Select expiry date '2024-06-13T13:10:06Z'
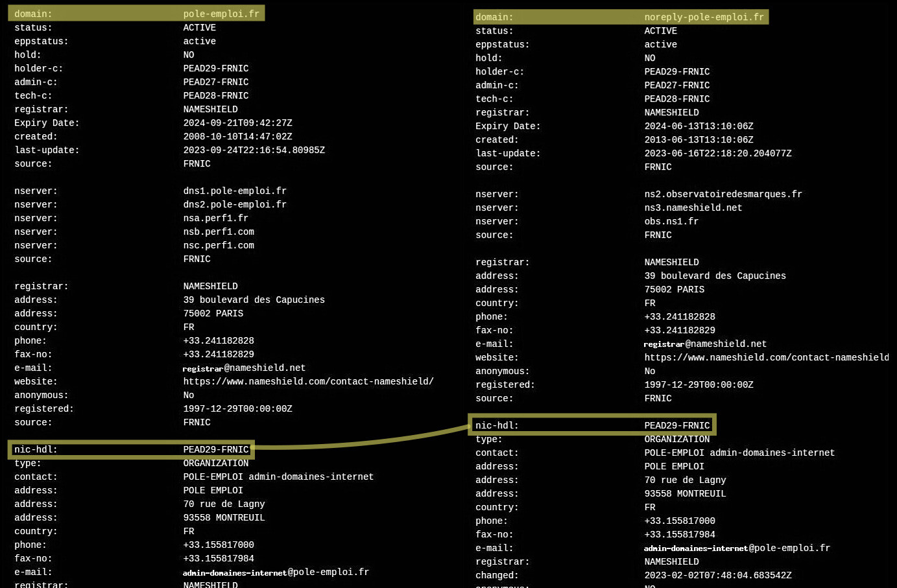This screenshot has height=588, width=897. coord(699,126)
